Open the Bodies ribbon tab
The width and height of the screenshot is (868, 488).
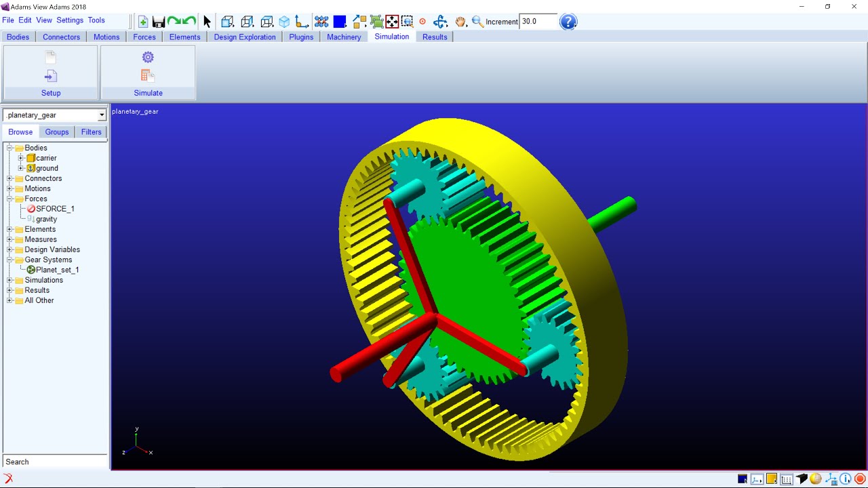[x=18, y=37]
